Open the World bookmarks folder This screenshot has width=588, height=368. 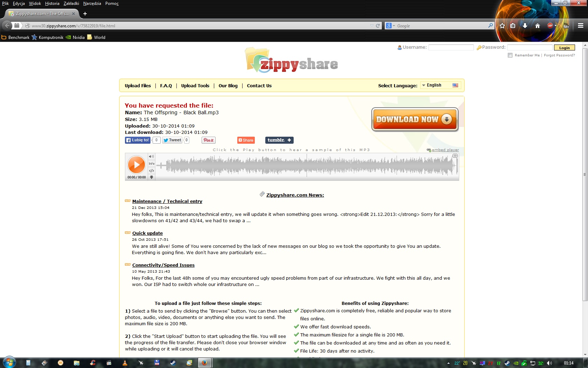coord(96,38)
